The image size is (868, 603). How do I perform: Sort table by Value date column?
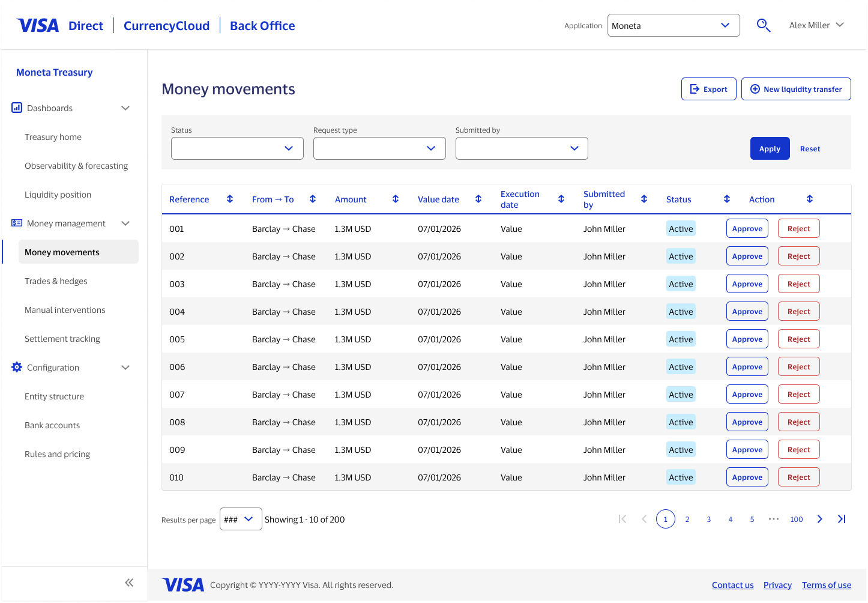click(x=478, y=199)
